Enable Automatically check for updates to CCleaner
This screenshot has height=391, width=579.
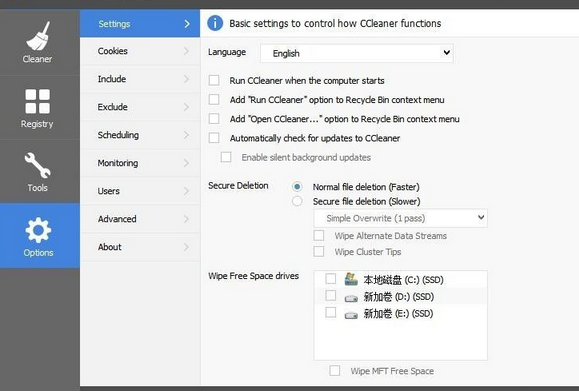pos(214,138)
